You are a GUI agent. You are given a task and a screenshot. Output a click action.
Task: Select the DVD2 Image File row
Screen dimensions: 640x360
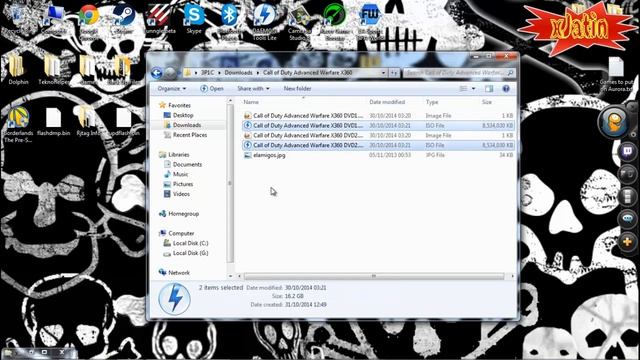(x=378, y=135)
